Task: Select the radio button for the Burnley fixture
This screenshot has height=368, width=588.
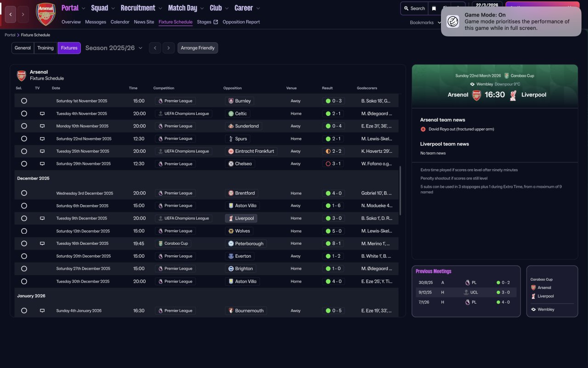Action: (x=24, y=101)
